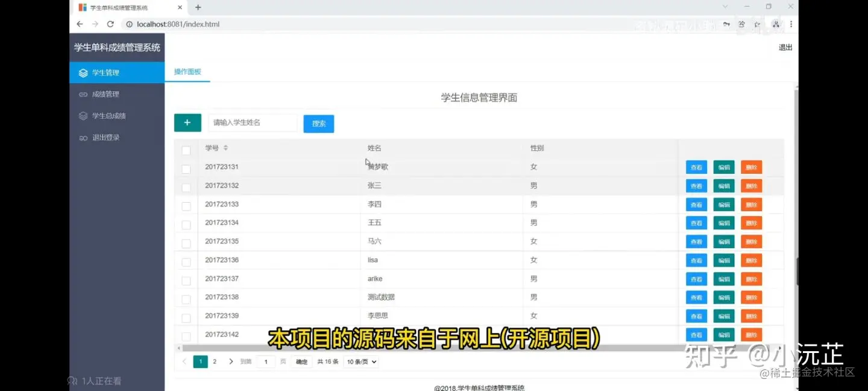Click the 学生管理 sidebar layers icon
This screenshot has height=391, width=868.
point(83,73)
